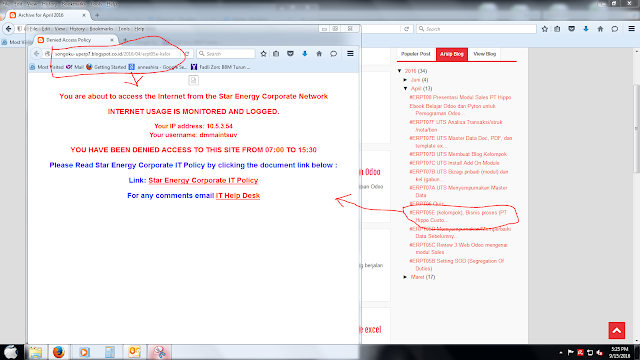640x360 pixels.
Task: Click search box in background window
Action: pyautogui.click(x=476, y=29)
